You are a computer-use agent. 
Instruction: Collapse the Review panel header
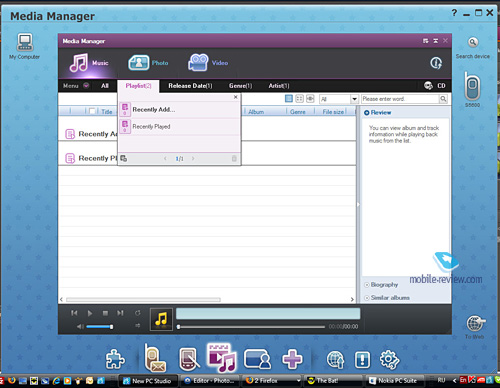377,112
